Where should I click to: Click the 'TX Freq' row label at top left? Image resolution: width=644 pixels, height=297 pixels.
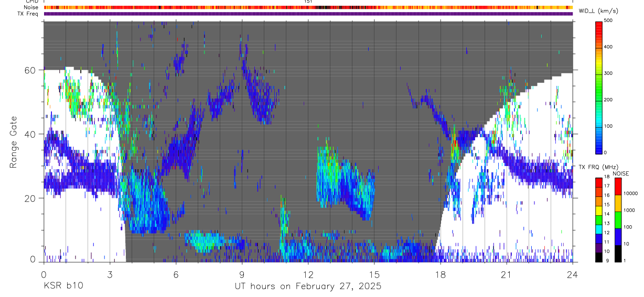pyautogui.click(x=28, y=14)
